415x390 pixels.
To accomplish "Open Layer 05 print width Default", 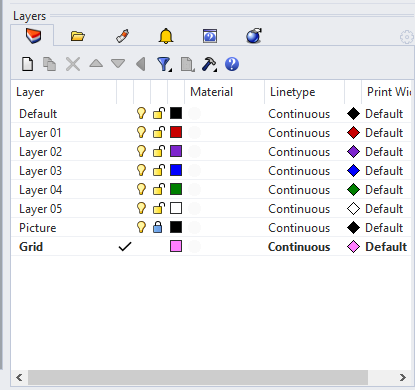I will coord(384,209).
